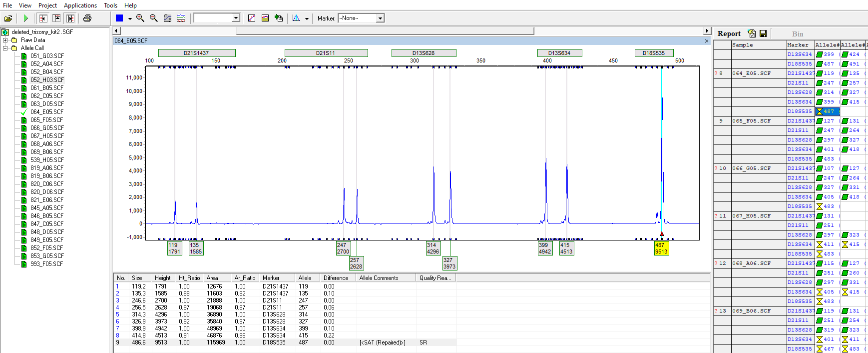Close the 064_E05.SCF chart pane
Viewport: 868px width, 353px height.
pos(707,41)
